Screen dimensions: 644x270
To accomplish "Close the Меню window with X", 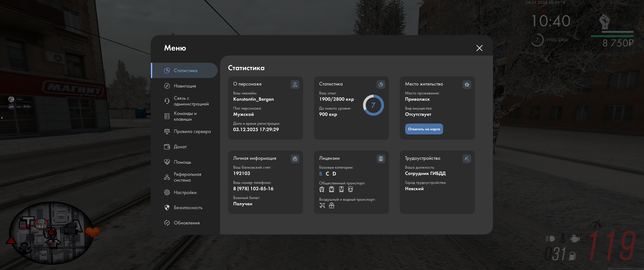I will [x=479, y=48].
